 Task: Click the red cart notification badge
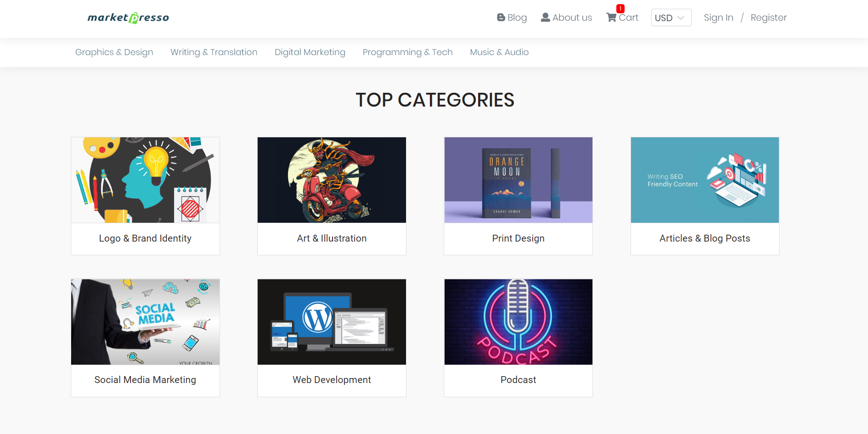pyautogui.click(x=620, y=9)
